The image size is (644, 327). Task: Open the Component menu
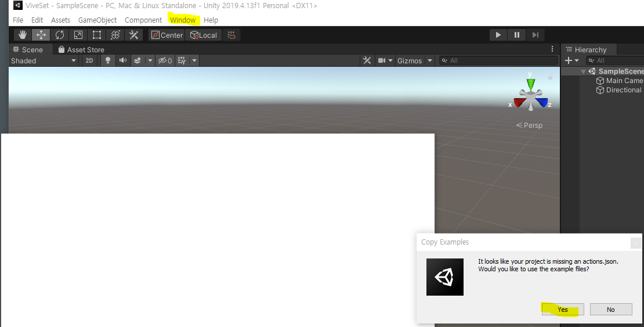coord(143,20)
